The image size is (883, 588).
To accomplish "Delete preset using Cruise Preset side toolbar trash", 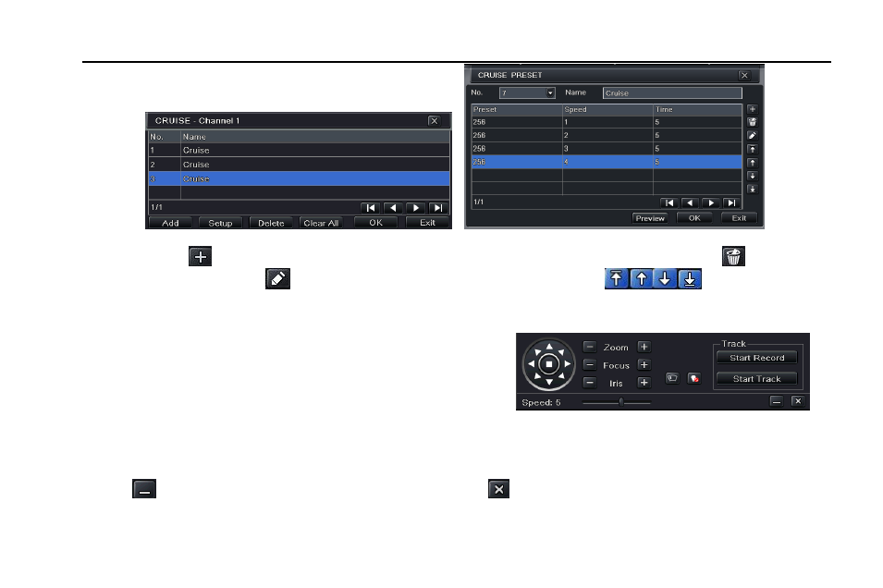I will click(x=753, y=122).
